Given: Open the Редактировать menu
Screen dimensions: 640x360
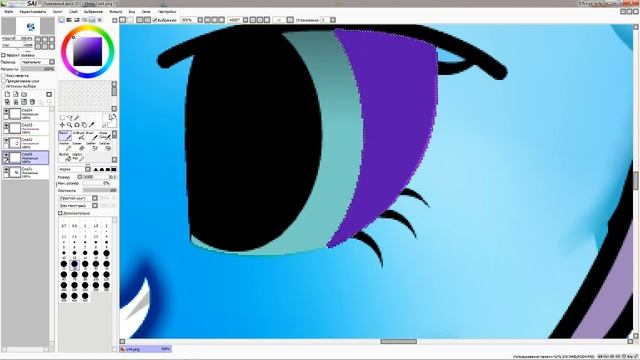Looking at the screenshot, I should pyautogui.click(x=33, y=11).
